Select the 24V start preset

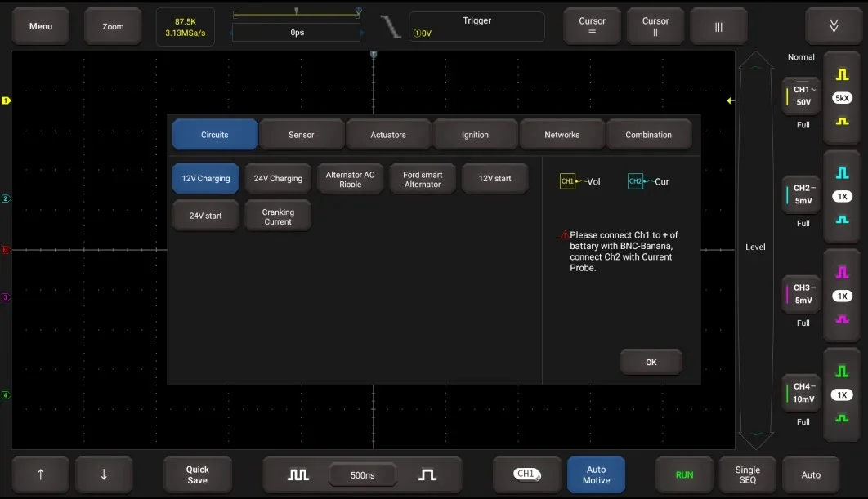pos(205,216)
